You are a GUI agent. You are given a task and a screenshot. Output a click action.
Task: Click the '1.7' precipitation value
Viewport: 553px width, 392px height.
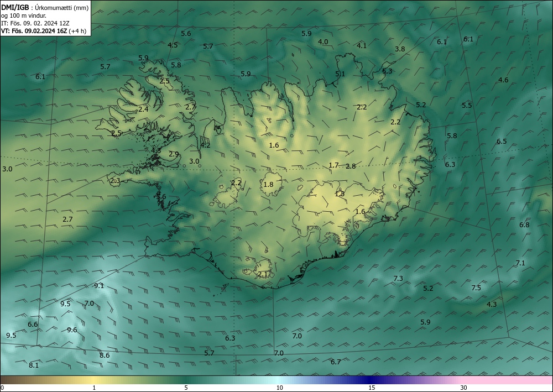pos(333,165)
